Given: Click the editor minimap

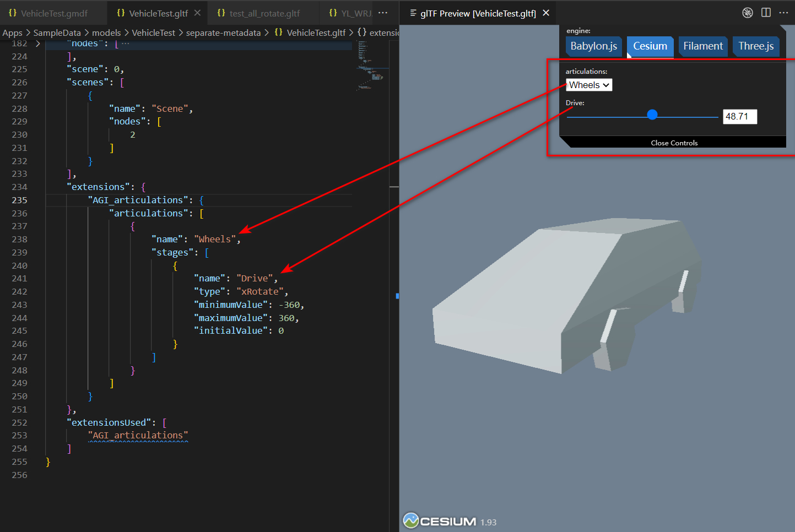Looking at the screenshot, I should tap(372, 66).
